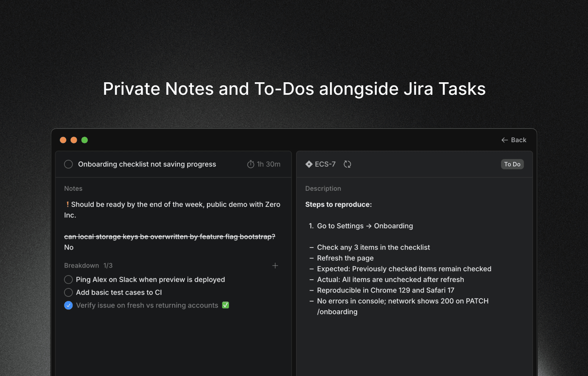Viewport: 588px width, 376px height.
Task: Click the yellow traffic light window button
Action: [x=74, y=140]
